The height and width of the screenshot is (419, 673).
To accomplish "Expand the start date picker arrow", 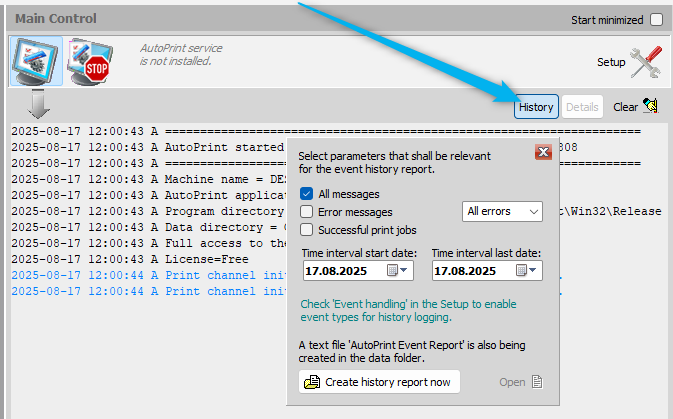I will click(x=403, y=270).
